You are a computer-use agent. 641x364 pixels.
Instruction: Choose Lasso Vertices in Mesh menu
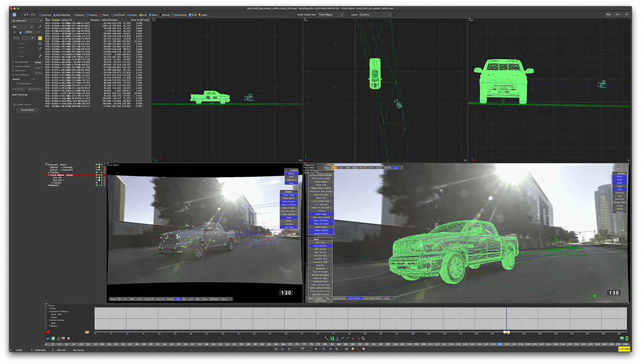[320, 246]
